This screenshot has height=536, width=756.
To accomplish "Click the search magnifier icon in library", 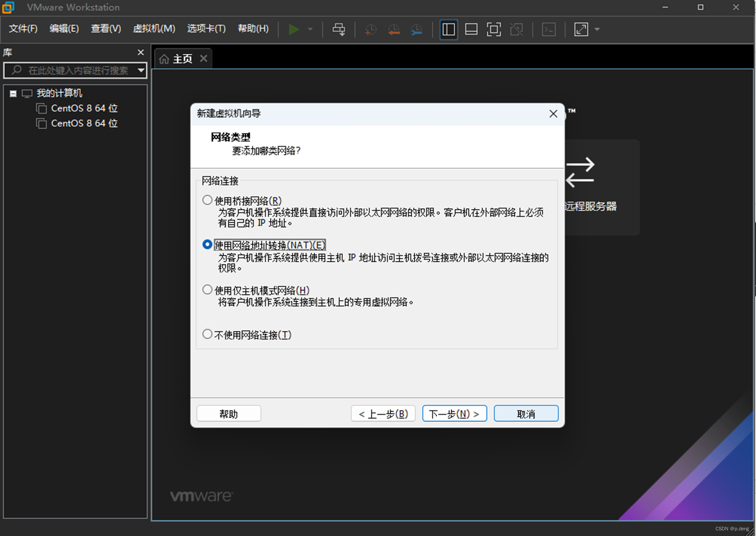I will [x=17, y=70].
